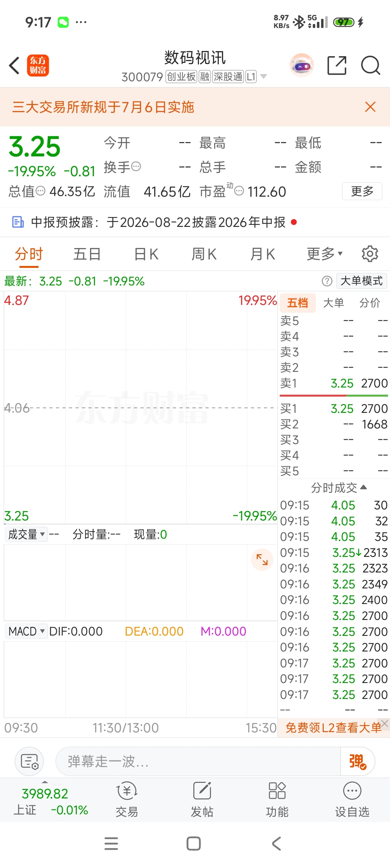Open the 成交量 indicator dropdown
This screenshot has height=868, width=390.
pos(26,534)
